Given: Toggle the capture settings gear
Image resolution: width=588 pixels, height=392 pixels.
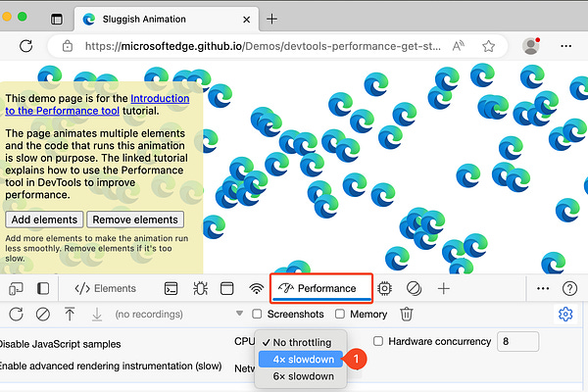Looking at the screenshot, I should 565,314.
